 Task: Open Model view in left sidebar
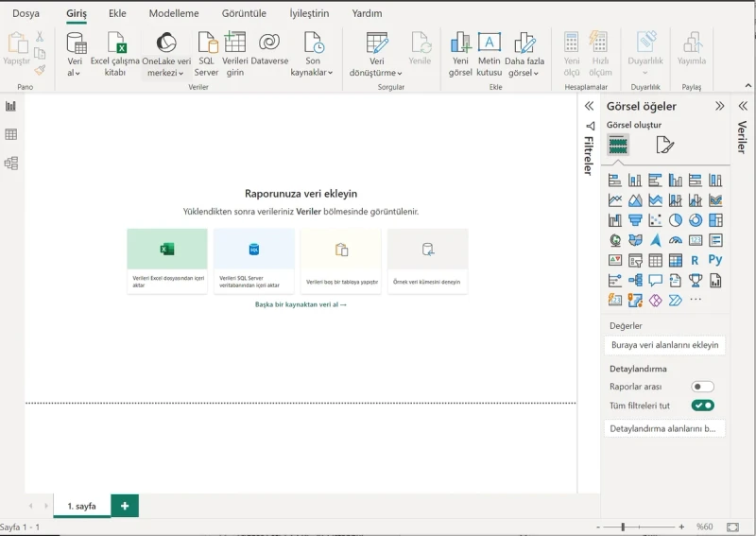(x=10, y=163)
